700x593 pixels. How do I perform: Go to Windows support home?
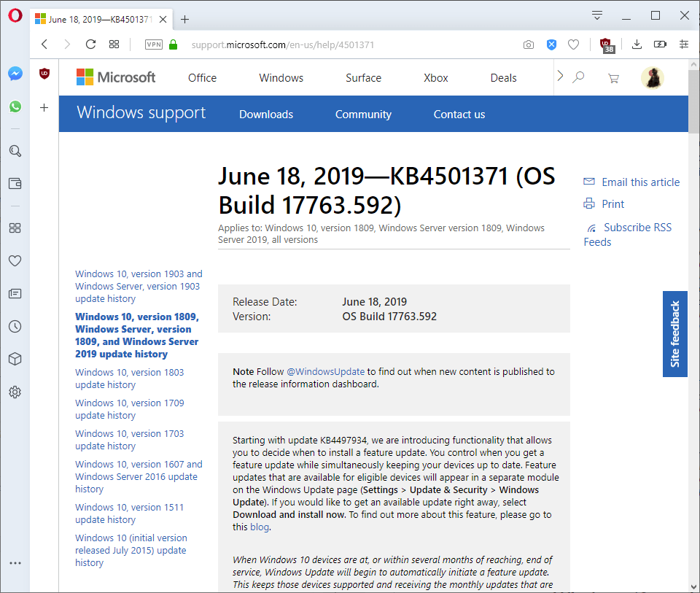tap(141, 113)
